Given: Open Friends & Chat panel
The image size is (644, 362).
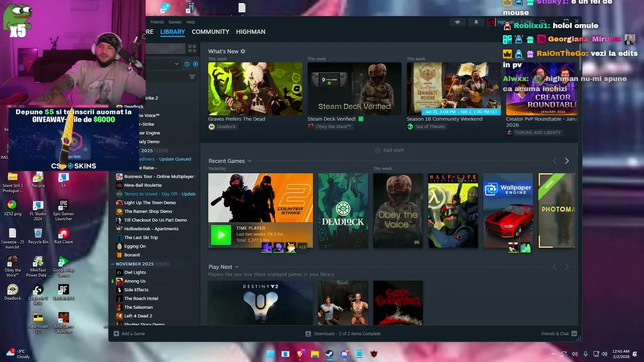Looking at the screenshot, I should (x=558, y=334).
